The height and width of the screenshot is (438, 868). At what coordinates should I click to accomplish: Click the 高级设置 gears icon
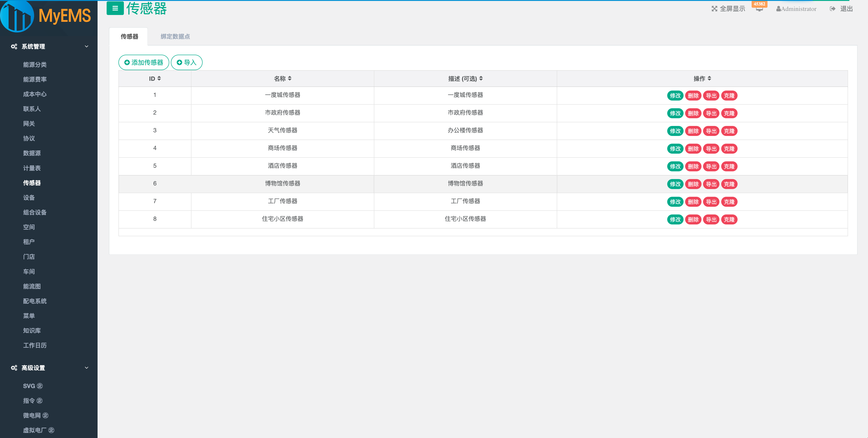(14, 368)
